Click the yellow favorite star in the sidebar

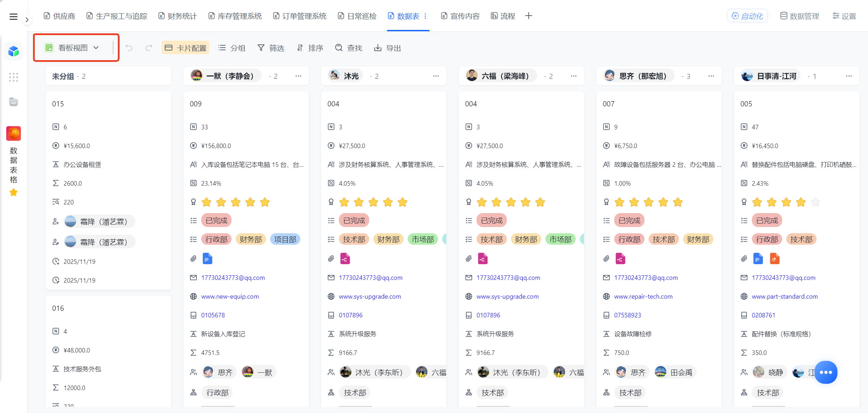pyautogui.click(x=14, y=192)
